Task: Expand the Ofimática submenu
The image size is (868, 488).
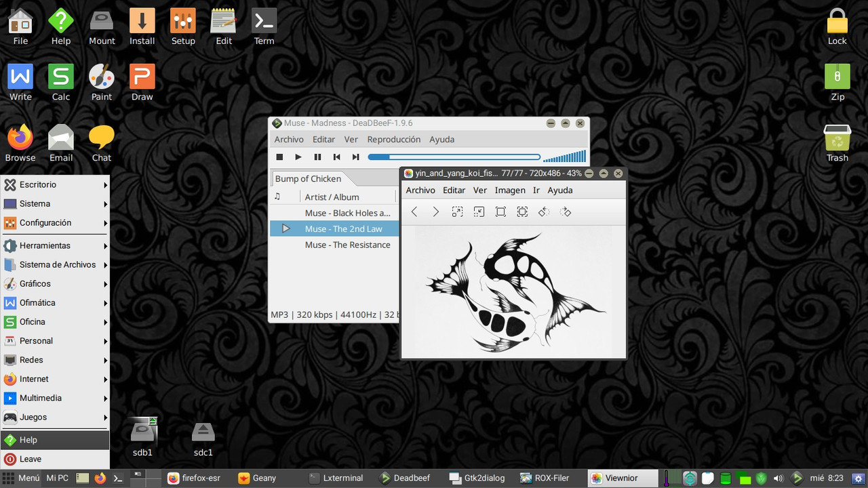Action: click(55, 302)
